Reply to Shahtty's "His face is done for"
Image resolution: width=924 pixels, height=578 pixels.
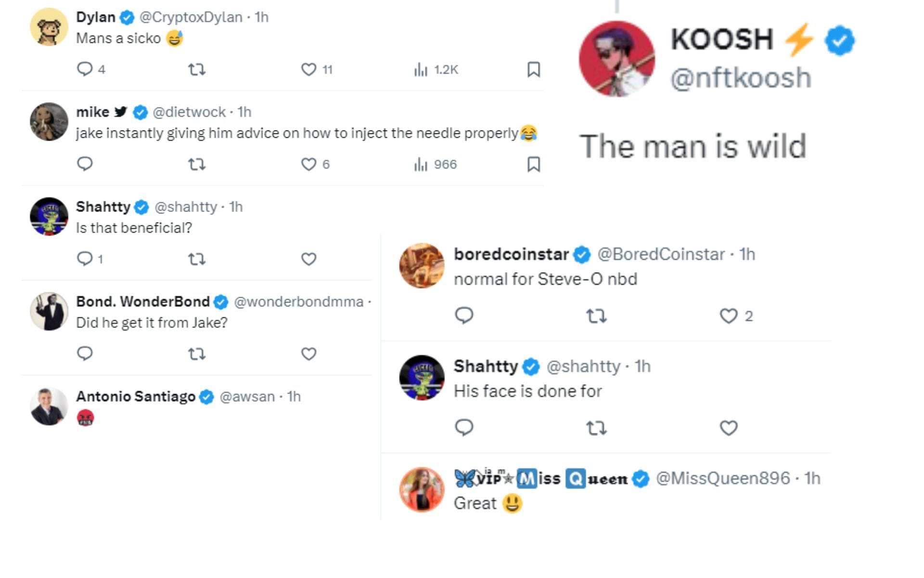[x=464, y=427]
